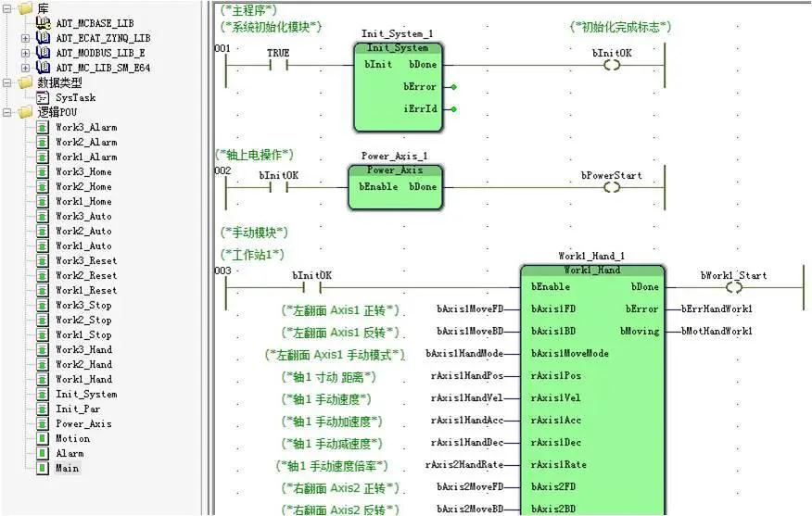The image size is (812, 516).
Task: Click the SysTask data type icon
Action: point(43,97)
